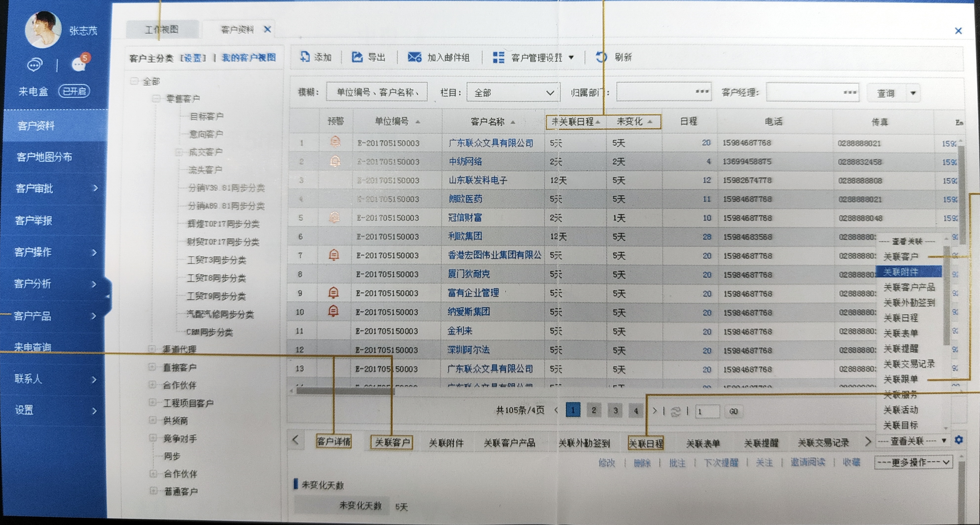This screenshot has width=980, height=525.
Task: Click the Refresh (刷新) icon
Action: (601, 57)
